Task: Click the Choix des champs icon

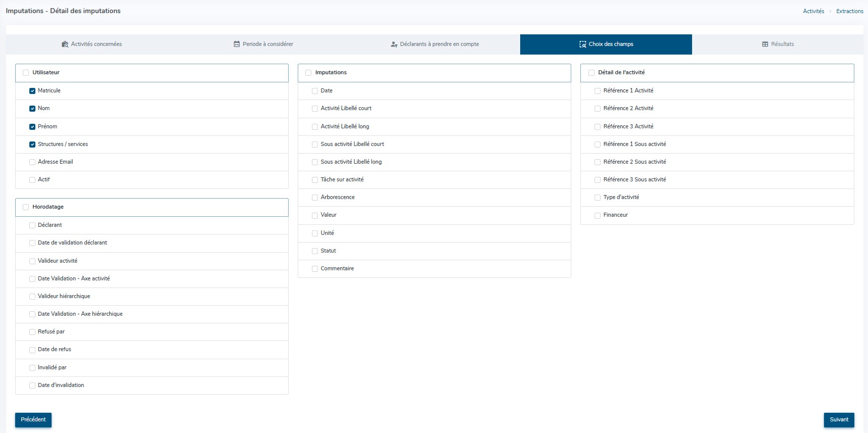Action: [x=582, y=44]
